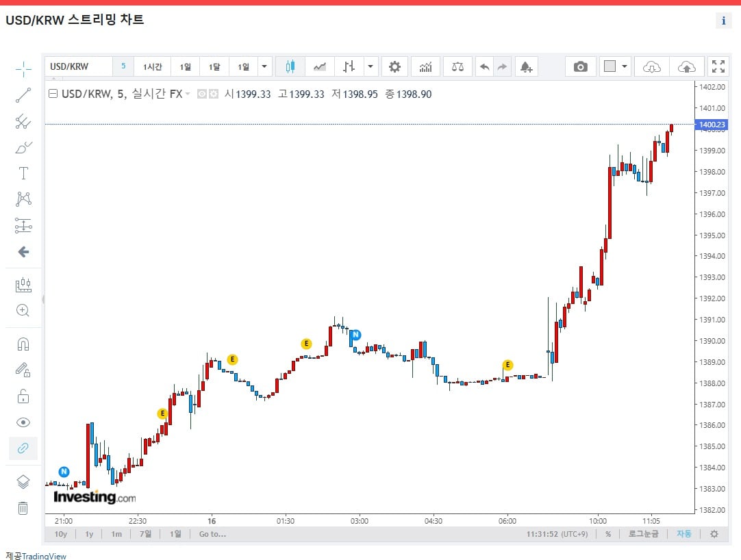Viewport: 741px width, 560px height.
Task: Select the 1y range at bottom
Action: pyautogui.click(x=89, y=534)
